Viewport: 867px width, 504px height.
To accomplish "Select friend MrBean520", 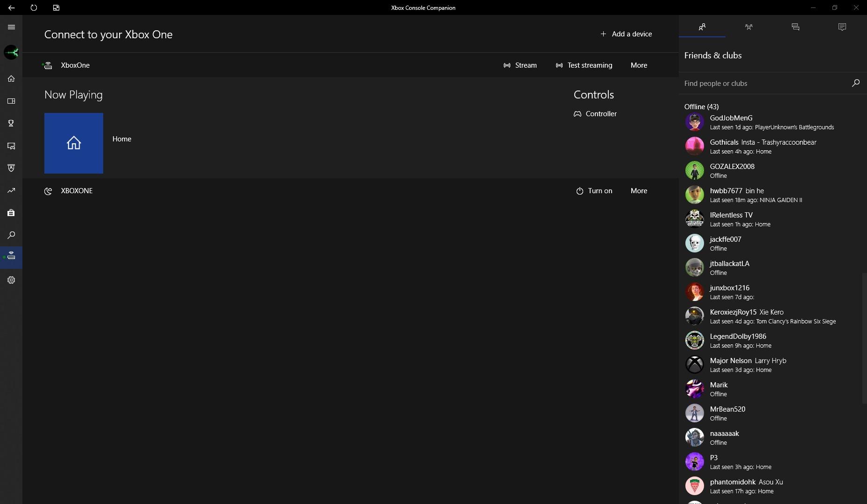I will pos(770,413).
